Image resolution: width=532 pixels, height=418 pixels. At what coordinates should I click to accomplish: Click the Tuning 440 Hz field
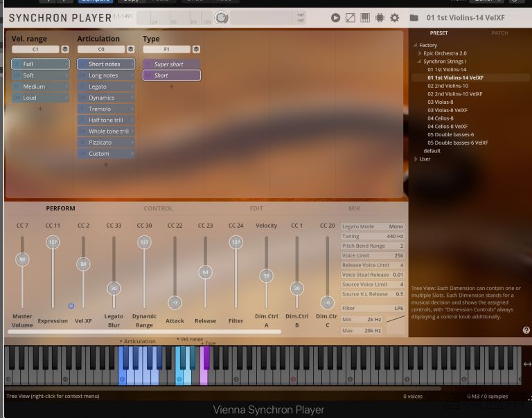373,236
